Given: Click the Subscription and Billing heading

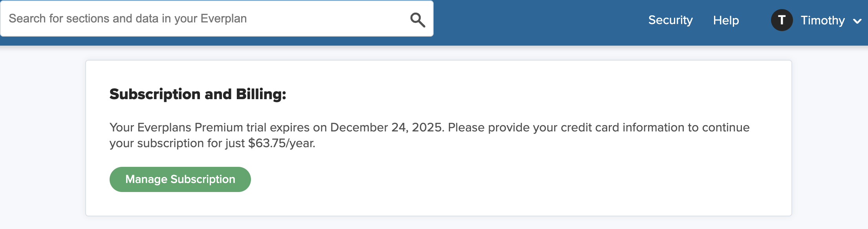Looking at the screenshot, I should pos(198,94).
